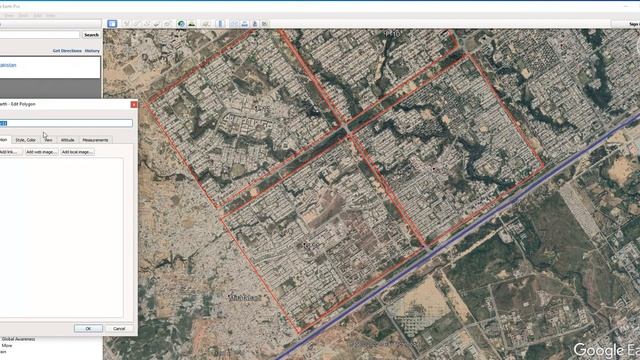
Task: Click the Add local image... button
Action: [x=77, y=152]
